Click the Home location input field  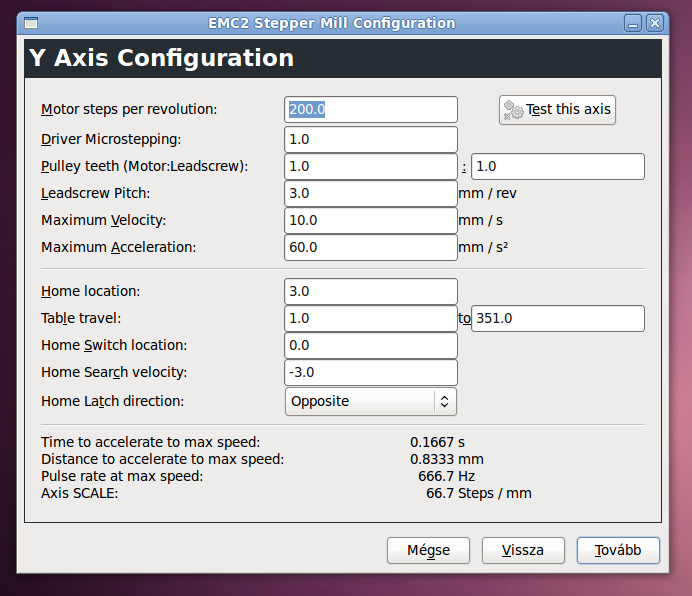[371, 292]
